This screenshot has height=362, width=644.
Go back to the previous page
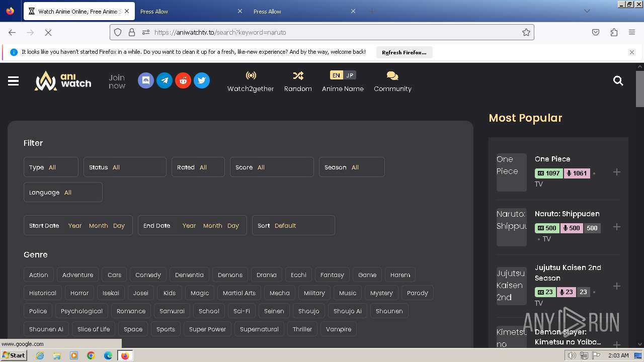12,32
